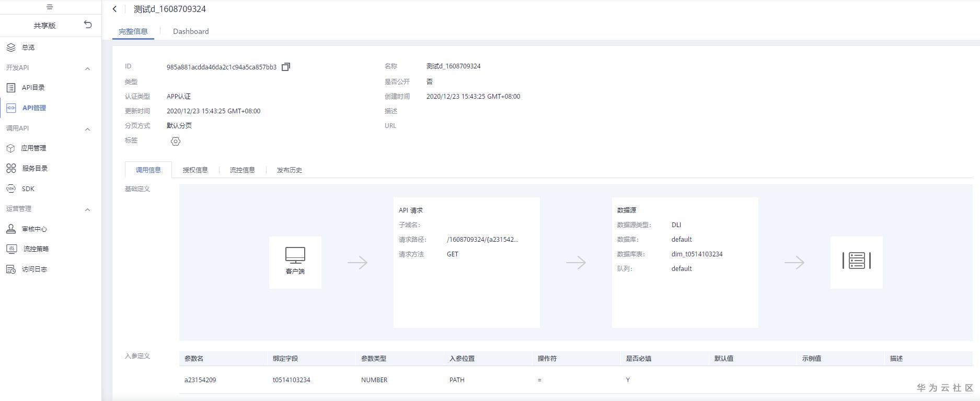Go back using the left chevron
This screenshot has height=401, width=980.
pos(115,9)
